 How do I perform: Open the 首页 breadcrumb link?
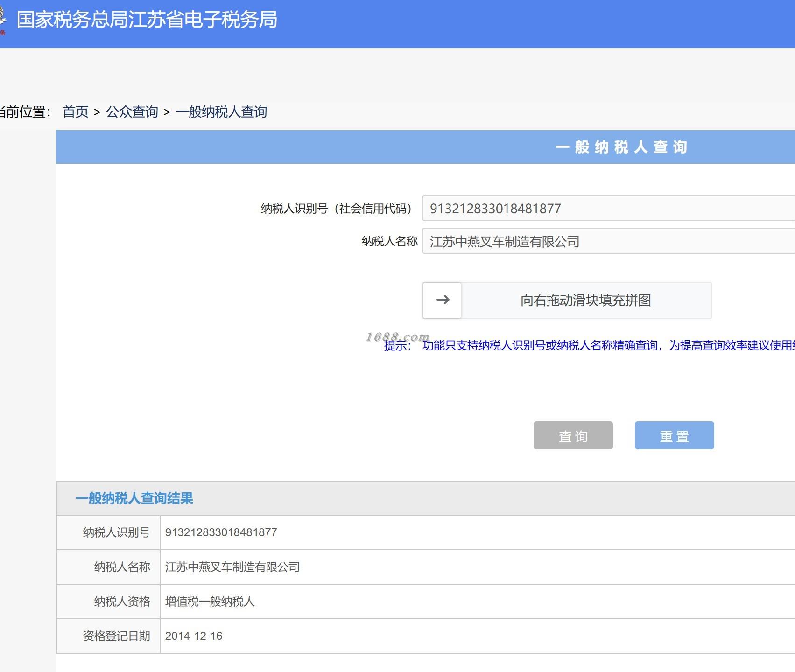tap(75, 112)
